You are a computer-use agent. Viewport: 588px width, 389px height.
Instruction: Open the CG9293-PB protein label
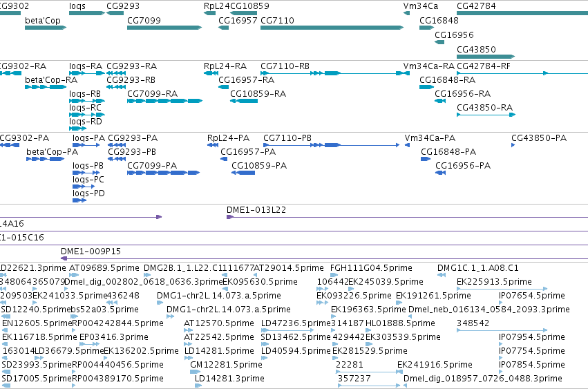(132, 152)
